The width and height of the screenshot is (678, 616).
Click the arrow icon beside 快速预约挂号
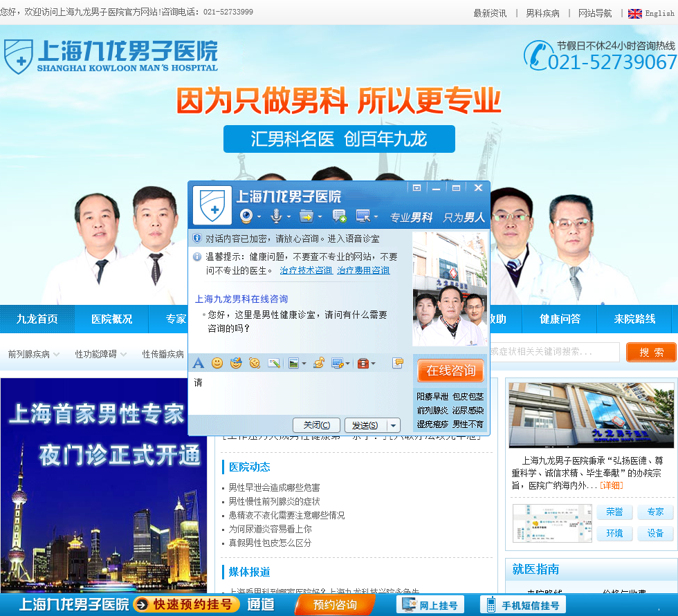point(141,604)
